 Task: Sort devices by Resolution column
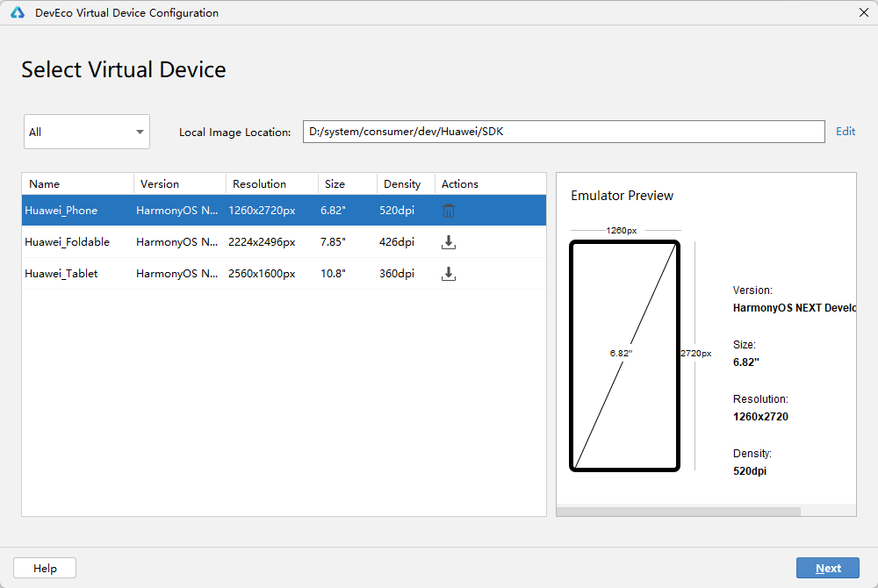pos(272,184)
